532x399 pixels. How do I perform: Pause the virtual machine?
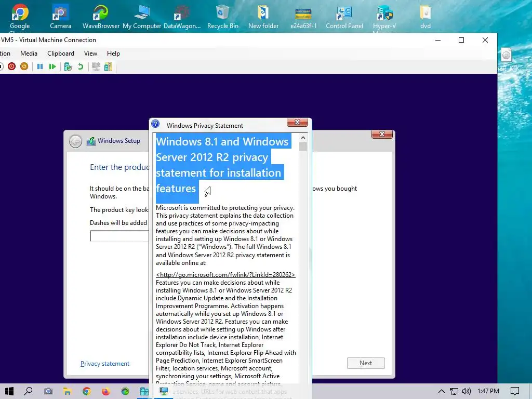[x=40, y=66]
